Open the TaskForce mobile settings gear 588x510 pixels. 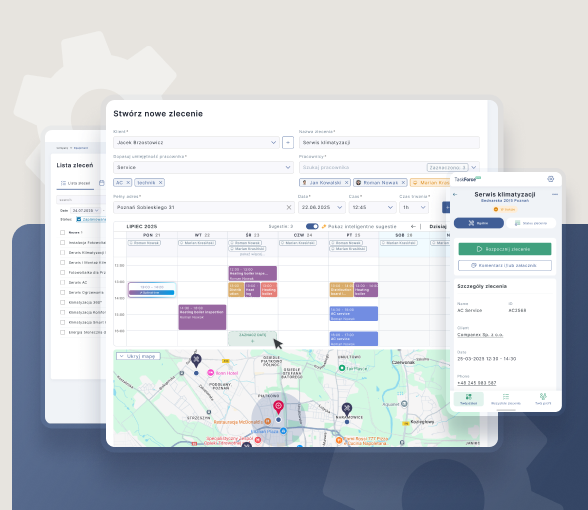[550, 179]
